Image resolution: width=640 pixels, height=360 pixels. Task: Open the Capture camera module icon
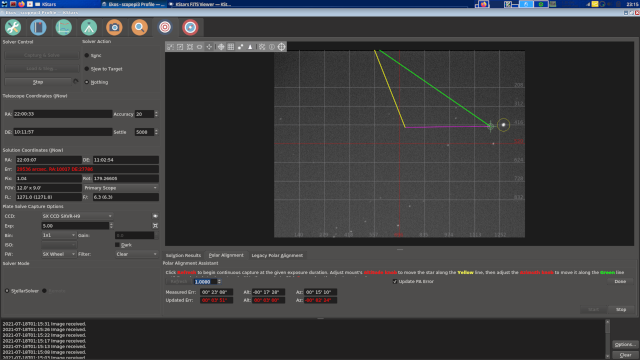[x=114, y=27]
